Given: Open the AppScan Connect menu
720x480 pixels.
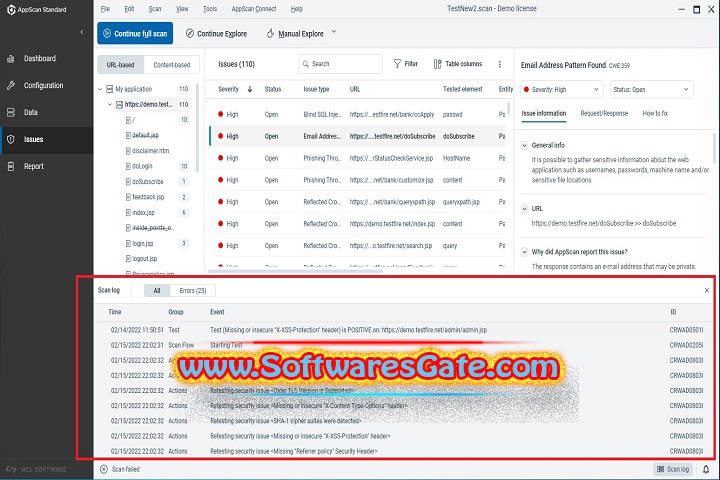Looking at the screenshot, I should (x=254, y=9).
